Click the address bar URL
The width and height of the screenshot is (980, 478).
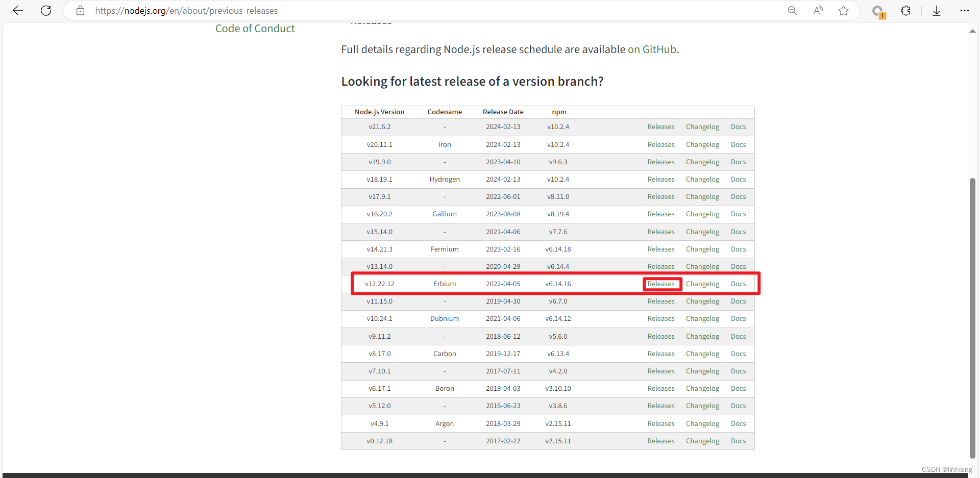pos(186,11)
